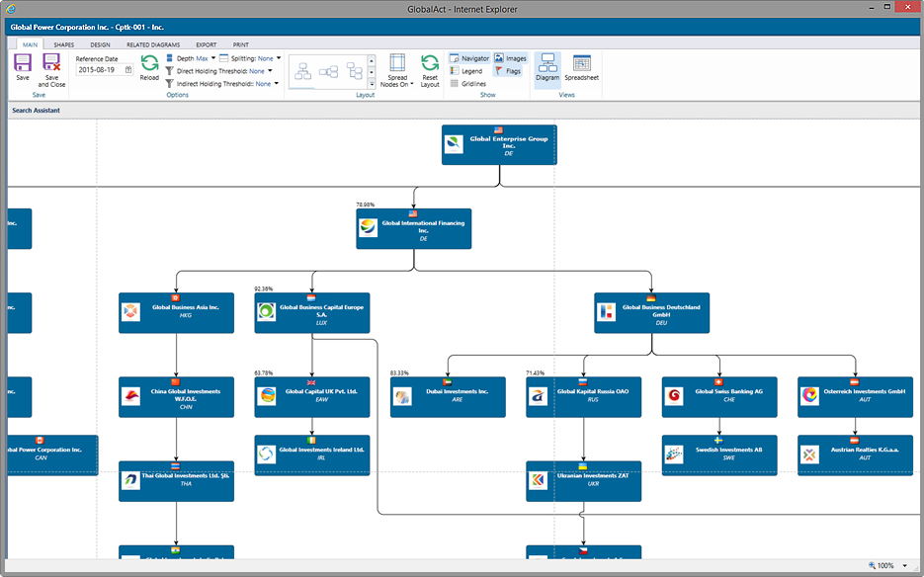Click the Global Kapital Russia OAO logo
This screenshot has height=577, width=924.
pos(538,396)
